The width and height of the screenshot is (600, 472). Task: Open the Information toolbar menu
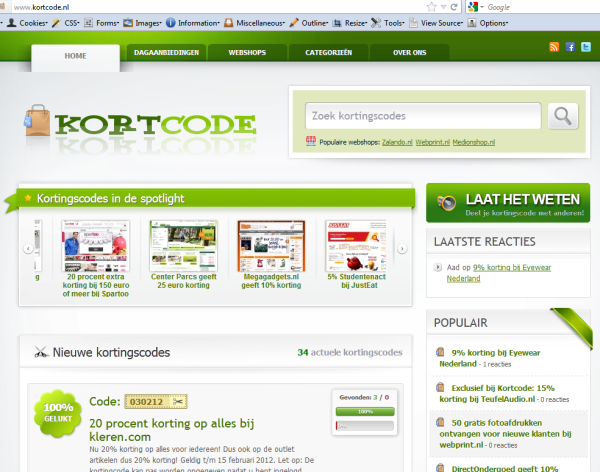tap(193, 23)
